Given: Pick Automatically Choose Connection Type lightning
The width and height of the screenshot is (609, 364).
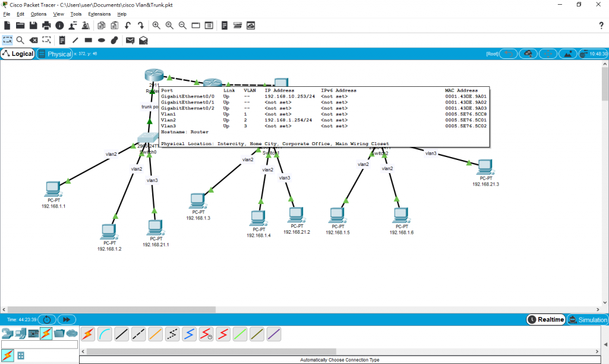Looking at the screenshot, I should pyautogui.click(x=88, y=334).
